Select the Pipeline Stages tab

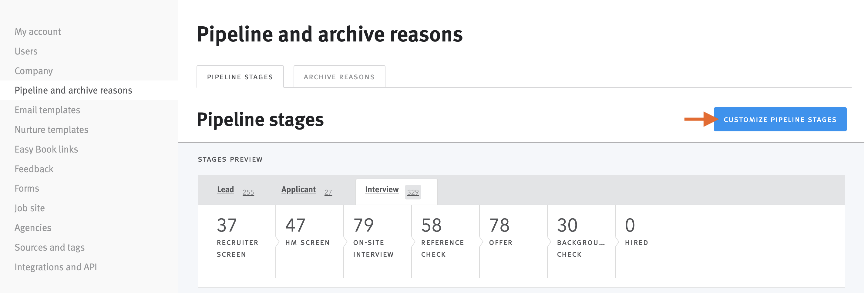pos(240,76)
